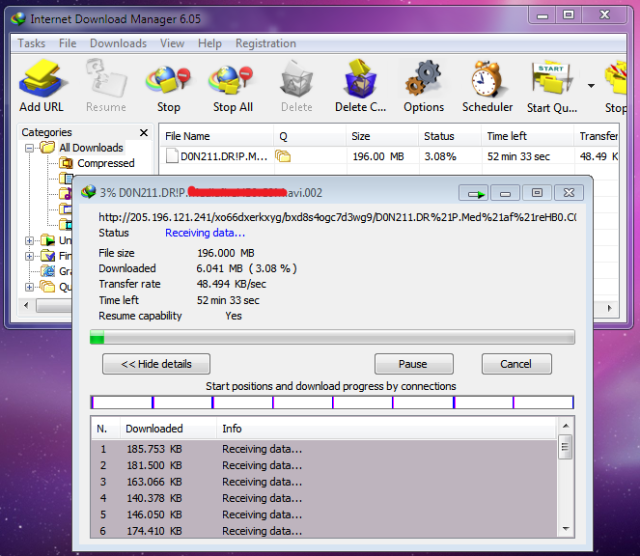This screenshot has height=556, width=640.
Task: Open the View menu
Action: click(172, 43)
